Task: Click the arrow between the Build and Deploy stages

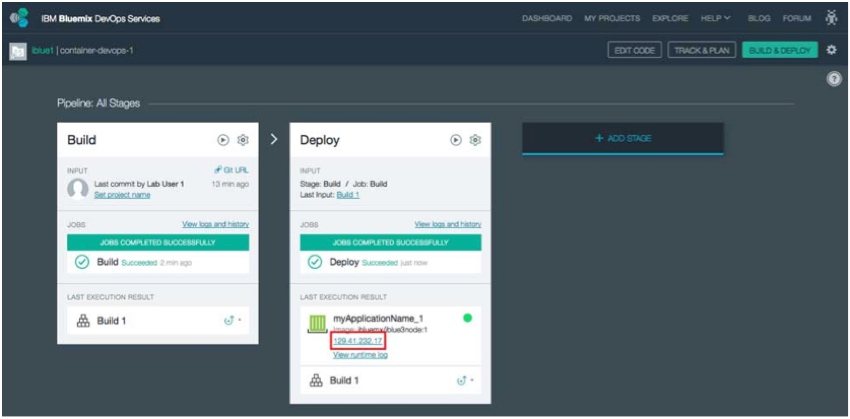Action: click(274, 139)
